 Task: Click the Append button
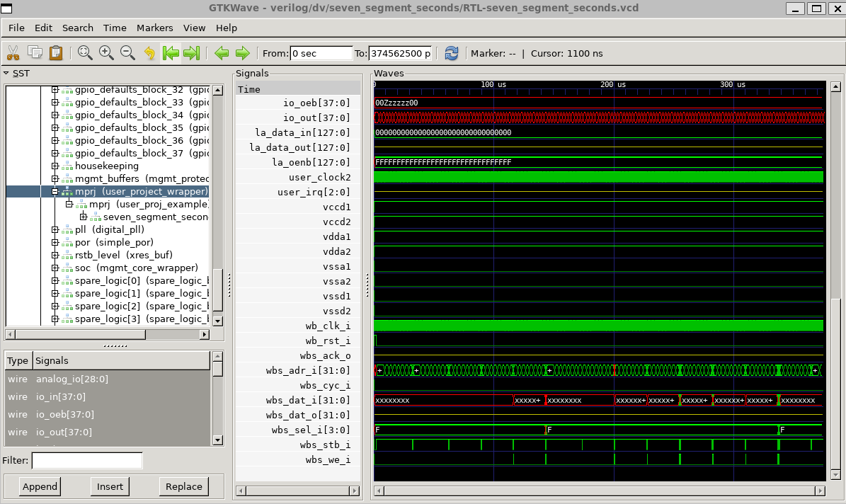(40, 487)
